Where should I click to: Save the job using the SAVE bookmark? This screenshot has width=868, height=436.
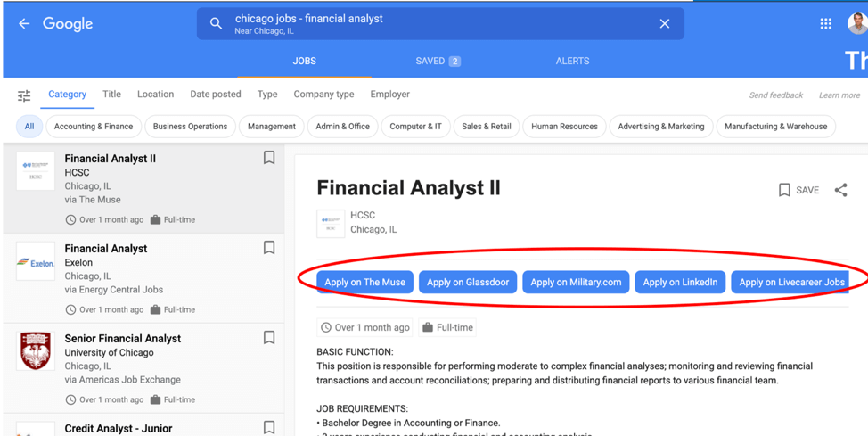pyautogui.click(x=798, y=190)
